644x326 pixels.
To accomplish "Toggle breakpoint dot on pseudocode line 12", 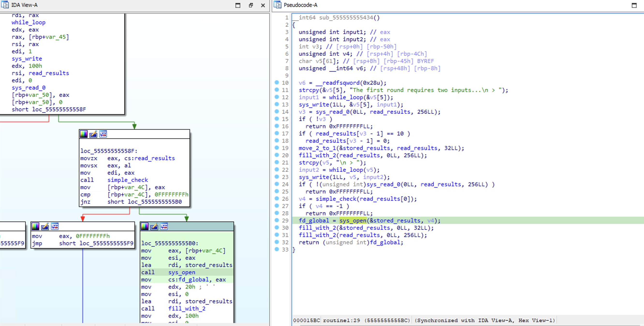I will pos(277,97).
